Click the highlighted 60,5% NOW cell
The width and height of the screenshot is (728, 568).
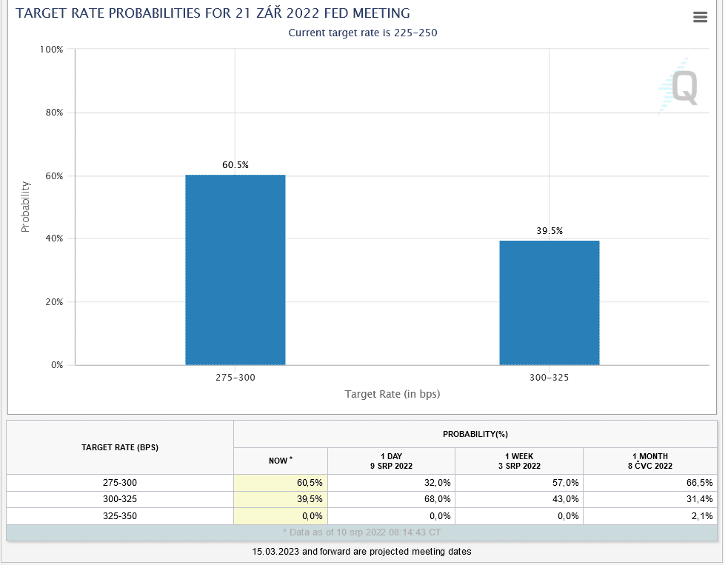(280, 482)
